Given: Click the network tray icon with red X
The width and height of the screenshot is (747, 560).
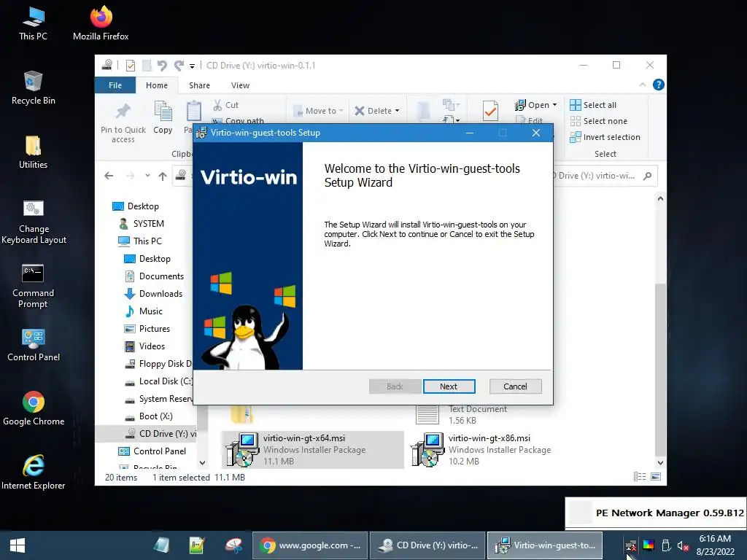Looking at the screenshot, I should [631, 545].
